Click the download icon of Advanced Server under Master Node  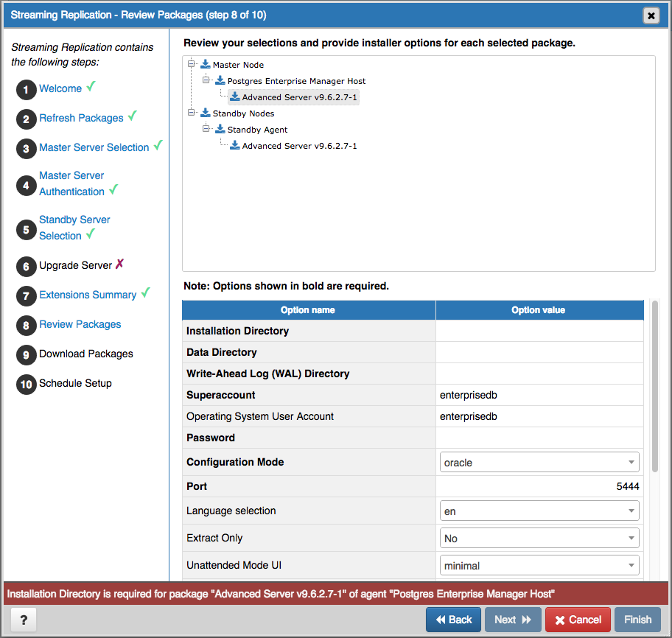coord(235,97)
